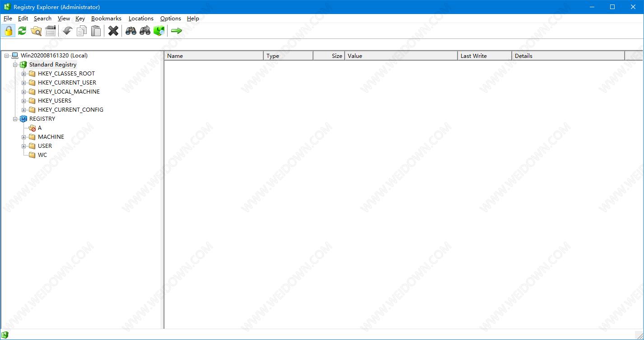Collapse the Win202008161320 (Local) root node
644x340 pixels.
pos(7,56)
